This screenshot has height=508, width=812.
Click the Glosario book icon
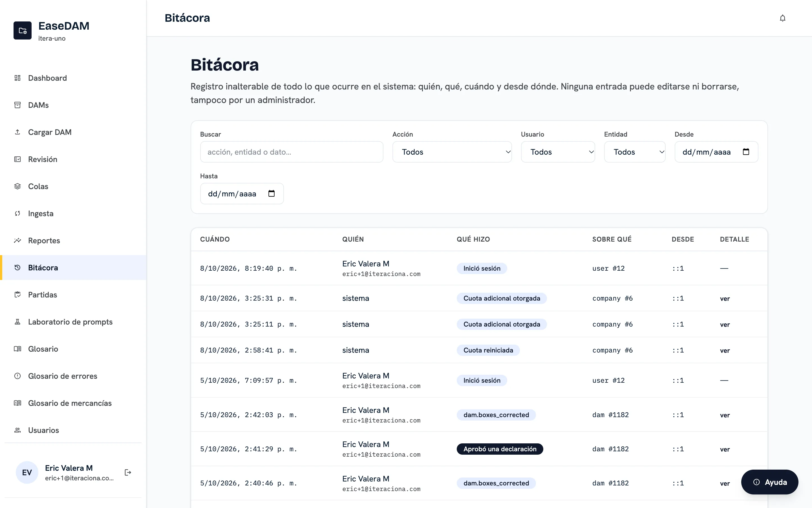coord(17,349)
